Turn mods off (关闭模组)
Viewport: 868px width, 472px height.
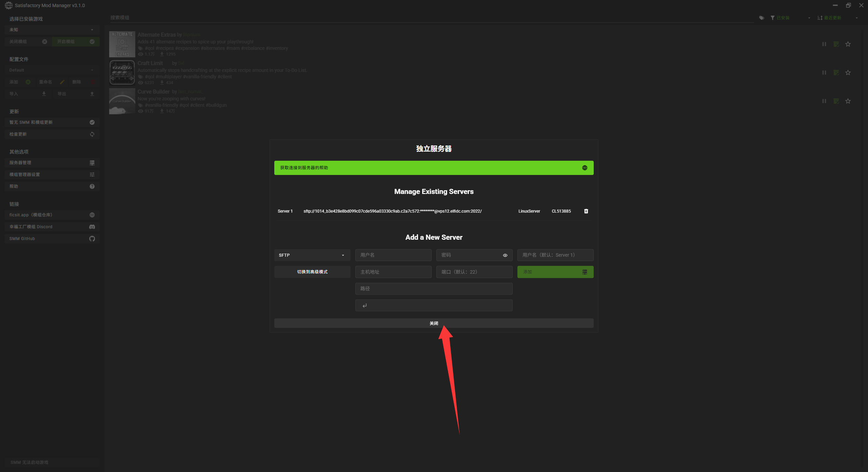(28, 42)
